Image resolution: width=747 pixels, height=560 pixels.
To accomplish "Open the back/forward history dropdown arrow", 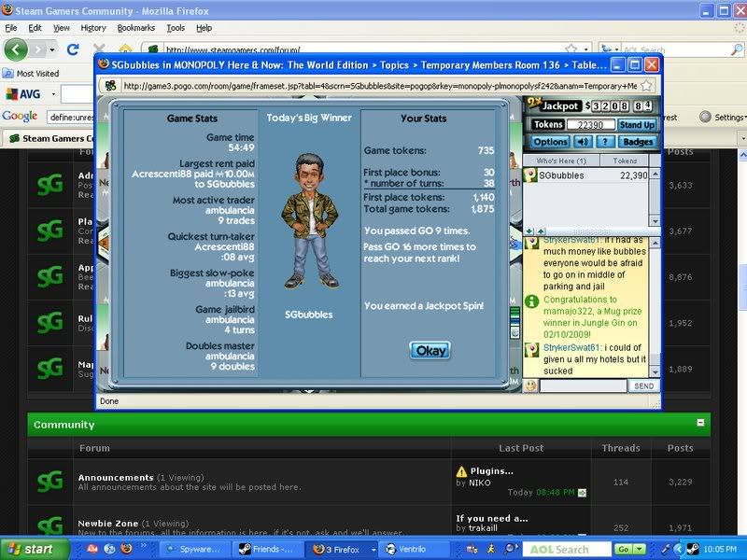I will coord(52,49).
